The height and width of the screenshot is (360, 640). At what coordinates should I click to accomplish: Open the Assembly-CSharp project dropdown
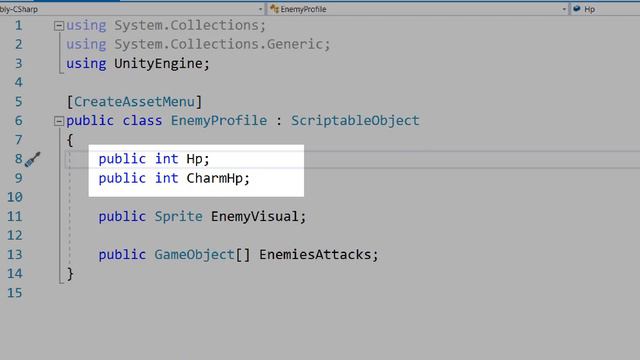click(x=260, y=9)
